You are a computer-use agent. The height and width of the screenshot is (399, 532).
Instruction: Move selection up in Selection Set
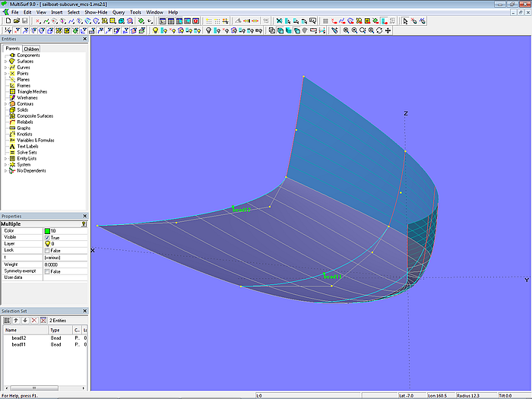click(x=16, y=321)
